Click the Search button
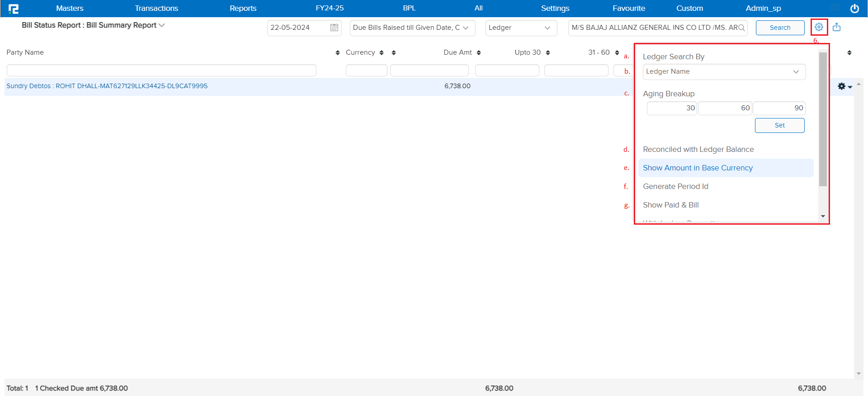Image resolution: width=868 pixels, height=396 pixels. coord(780,28)
